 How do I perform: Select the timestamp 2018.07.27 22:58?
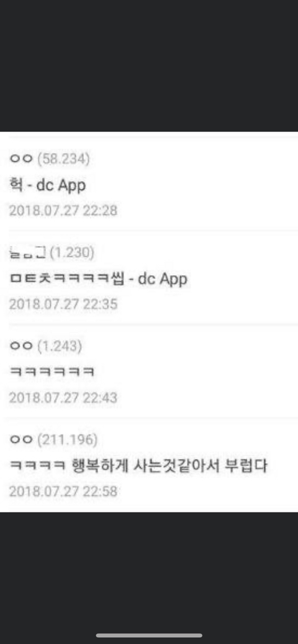point(63,492)
